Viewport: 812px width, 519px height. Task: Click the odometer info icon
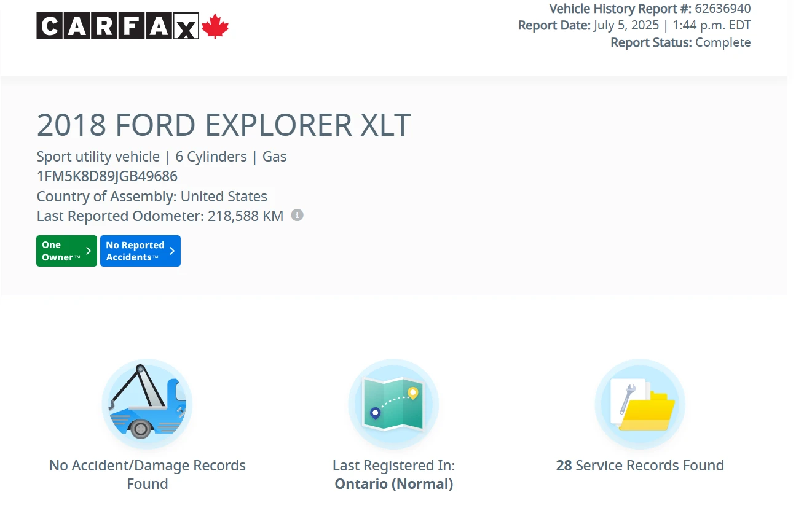click(297, 215)
